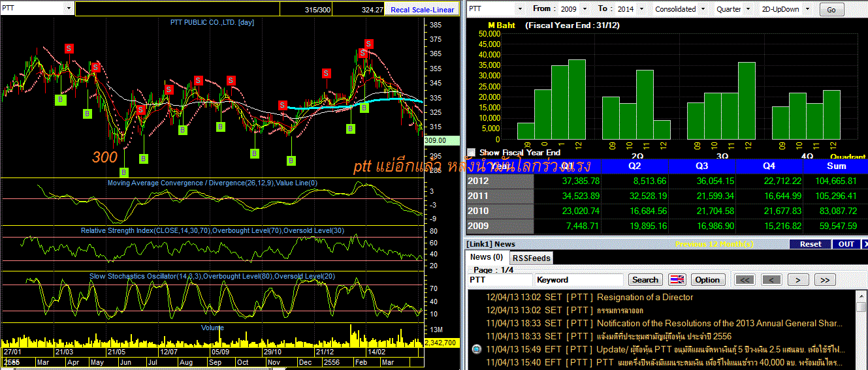Switch news language with the flag icon
Image resolution: width=868 pixels, height=370 pixels.
click(677, 280)
